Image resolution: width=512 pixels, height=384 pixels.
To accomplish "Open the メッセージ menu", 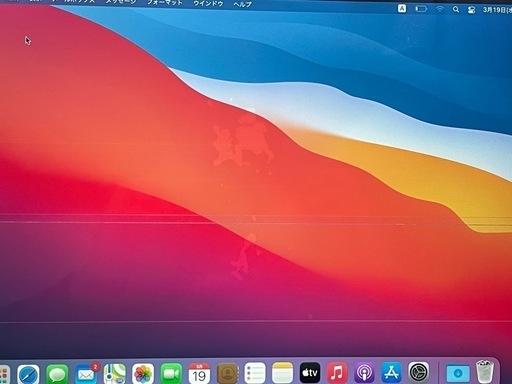I will pos(121,2).
